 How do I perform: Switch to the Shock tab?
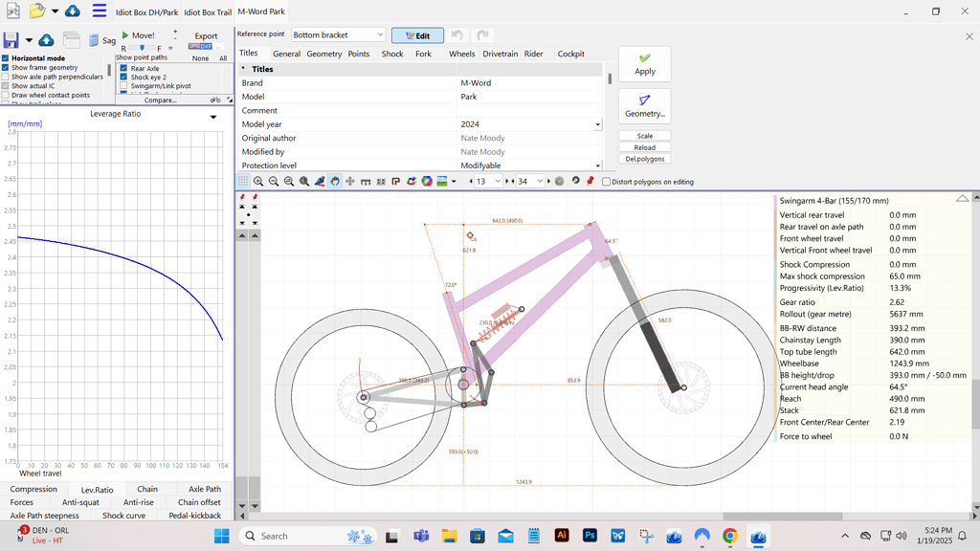(391, 54)
